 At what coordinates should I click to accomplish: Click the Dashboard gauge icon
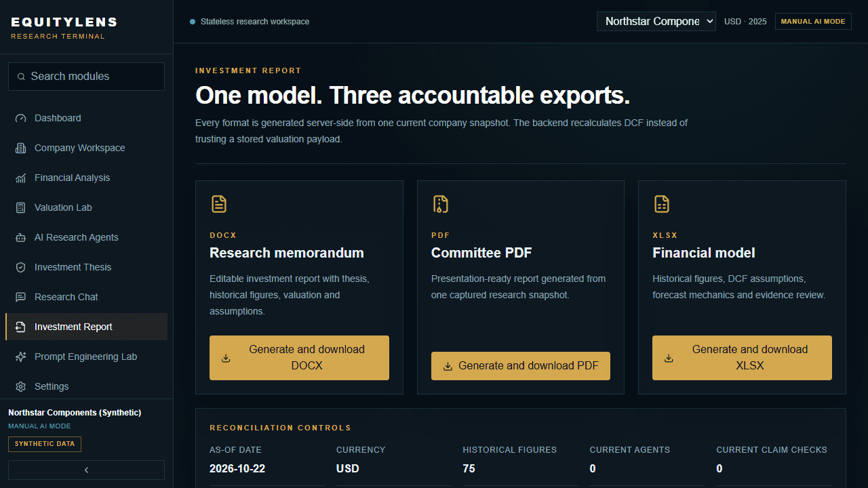21,118
